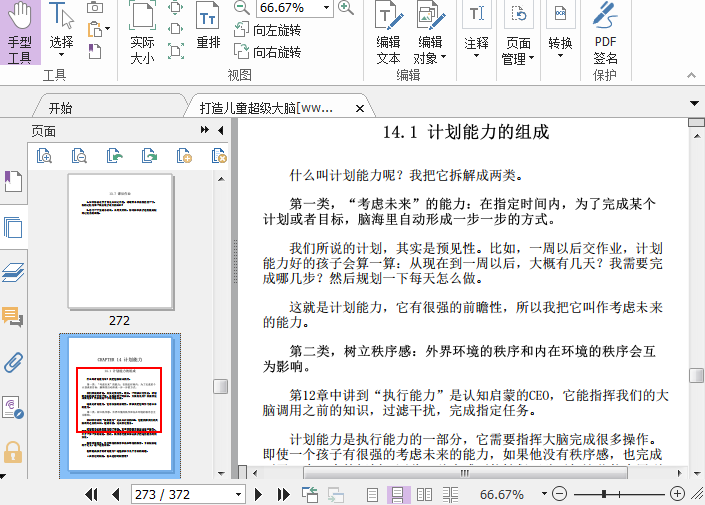This screenshot has height=505, width=705.
Task: Open the Pages thumbnail sidebar panel
Action: [13, 228]
